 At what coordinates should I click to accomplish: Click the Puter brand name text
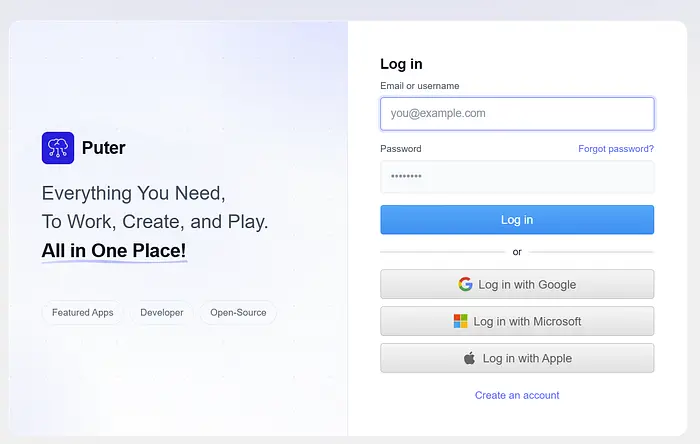104,148
